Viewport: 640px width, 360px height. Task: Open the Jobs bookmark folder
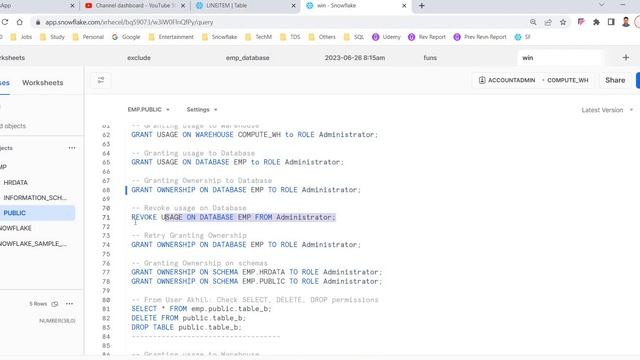click(x=21, y=37)
